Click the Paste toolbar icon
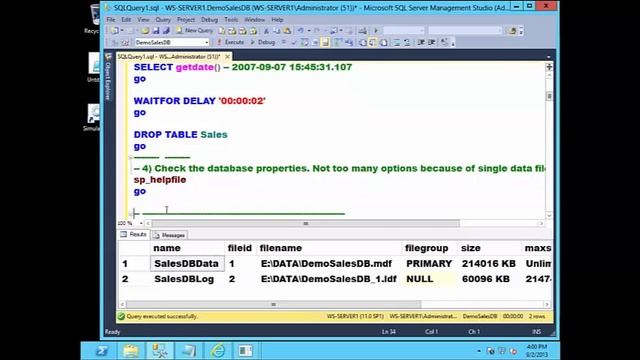 [287, 31]
